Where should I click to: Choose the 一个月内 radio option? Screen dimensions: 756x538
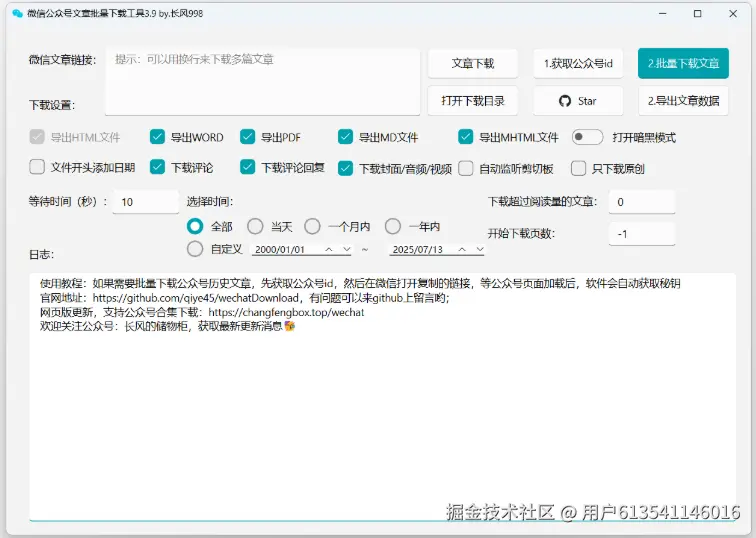[312, 226]
